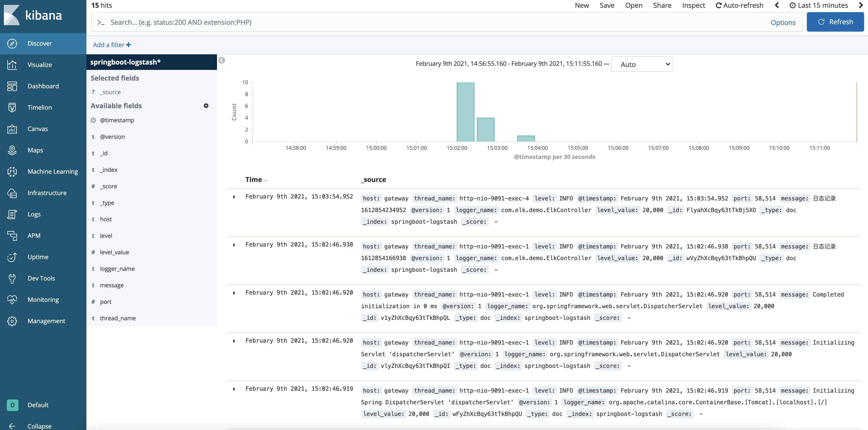
Task: Open the Visualize sidebar icon
Action: click(x=12, y=65)
